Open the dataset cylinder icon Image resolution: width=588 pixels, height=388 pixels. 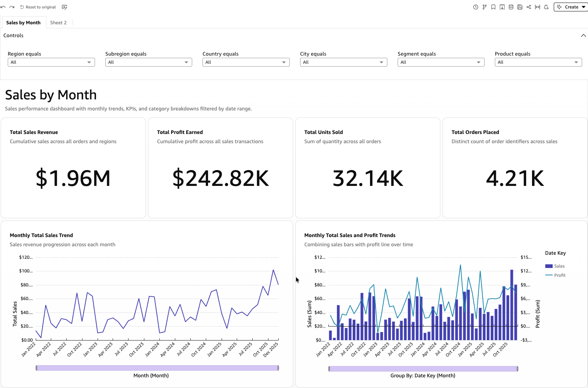click(511, 7)
